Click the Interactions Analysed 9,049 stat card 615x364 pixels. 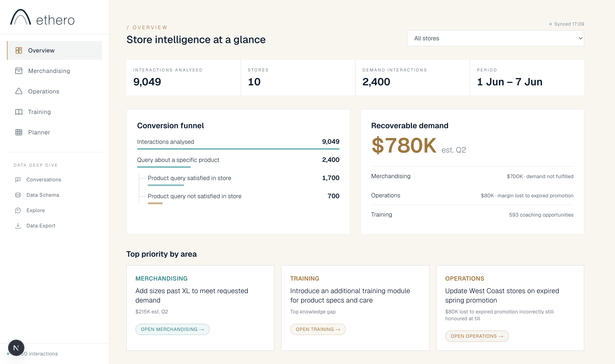pos(183,78)
